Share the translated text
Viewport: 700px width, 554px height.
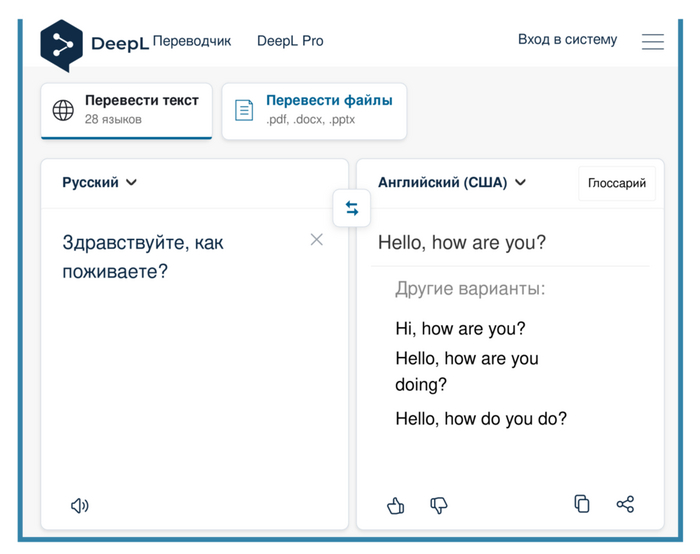pos(625,504)
